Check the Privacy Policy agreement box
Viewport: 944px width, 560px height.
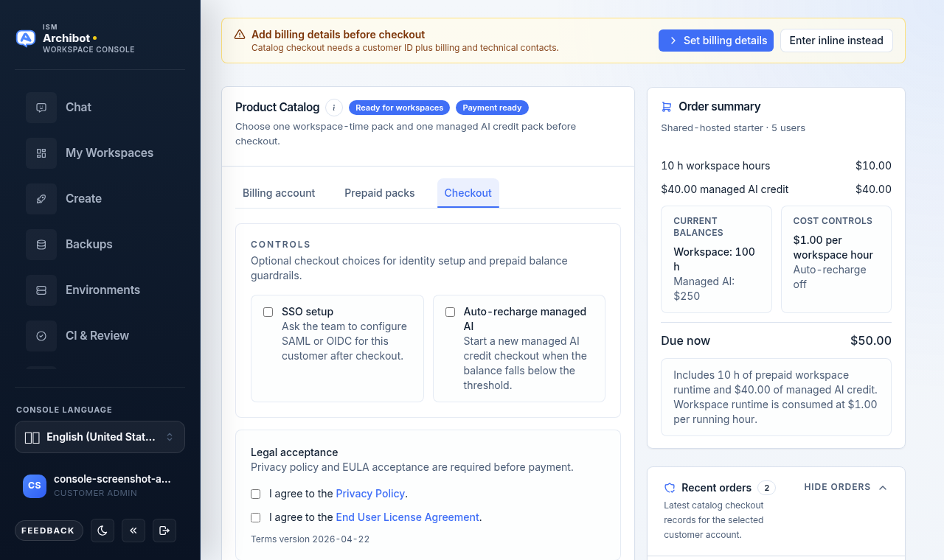click(255, 494)
